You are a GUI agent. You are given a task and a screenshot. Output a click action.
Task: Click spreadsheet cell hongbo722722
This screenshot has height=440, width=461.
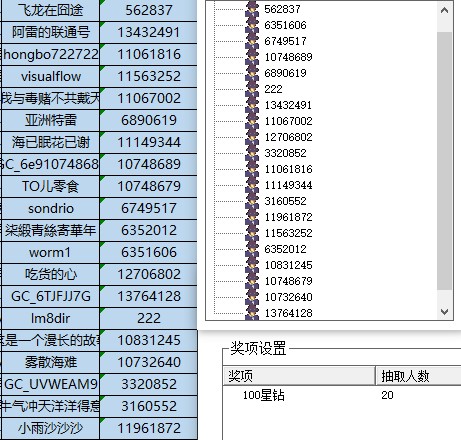click(50, 54)
